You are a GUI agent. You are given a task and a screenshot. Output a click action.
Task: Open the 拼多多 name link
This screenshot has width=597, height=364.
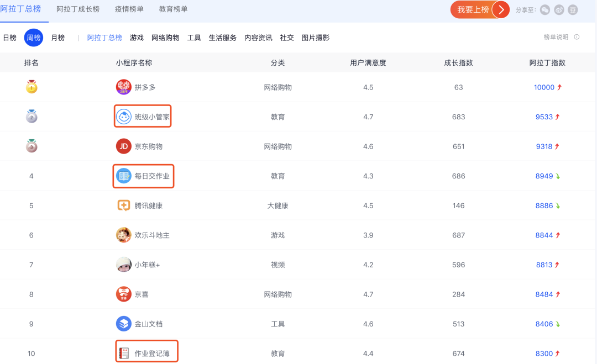pyautogui.click(x=145, y=87)
